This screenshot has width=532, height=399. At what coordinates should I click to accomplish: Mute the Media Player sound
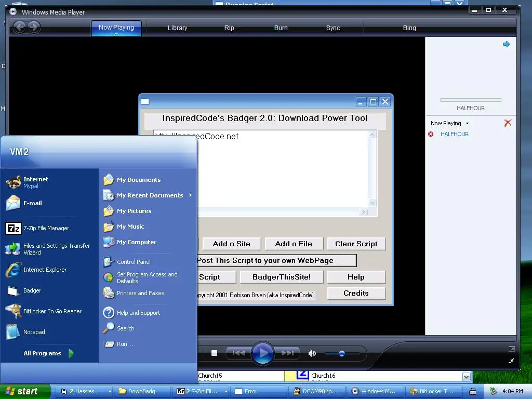[312, 353]
